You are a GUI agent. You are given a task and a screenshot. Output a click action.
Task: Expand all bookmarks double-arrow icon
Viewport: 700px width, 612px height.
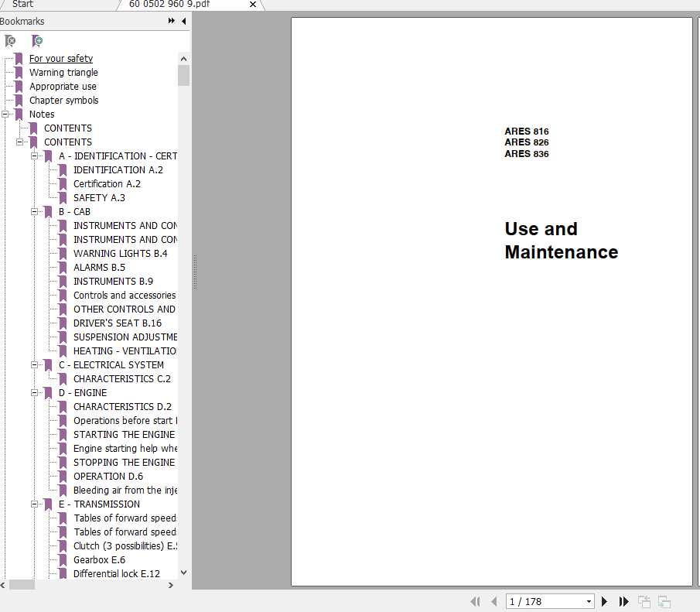coord(172,21)
